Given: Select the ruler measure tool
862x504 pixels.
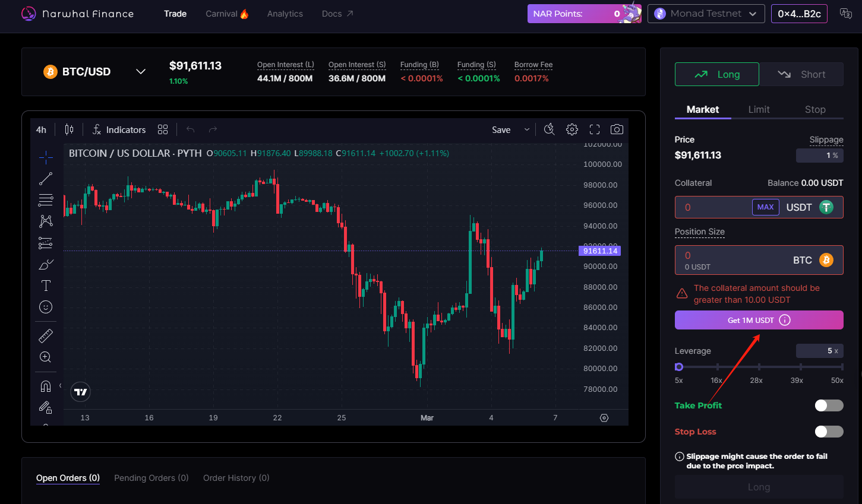Looking at the screenshot, I should 46,336.
